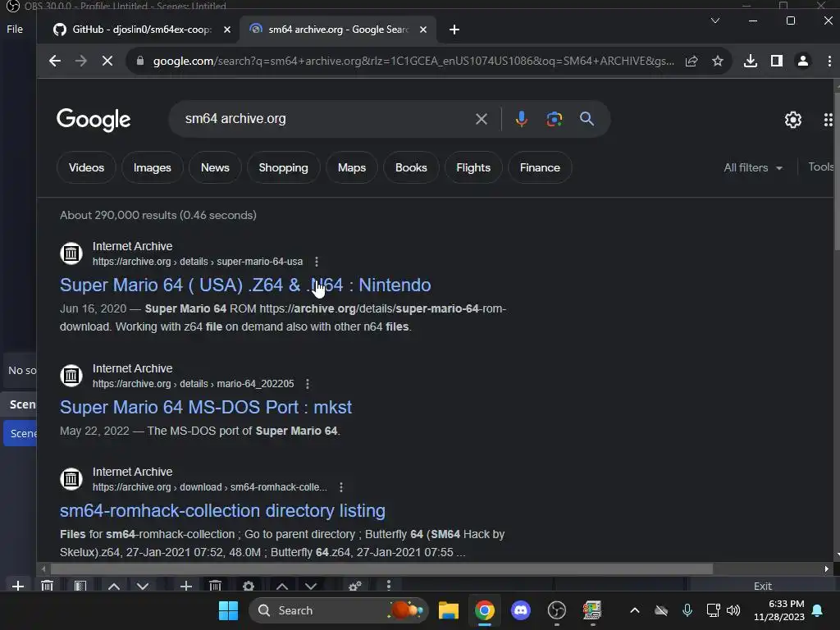Screen dimensions: 840x630
Task: Open OBS Studio from taskbar
Action: coord(557,610)
